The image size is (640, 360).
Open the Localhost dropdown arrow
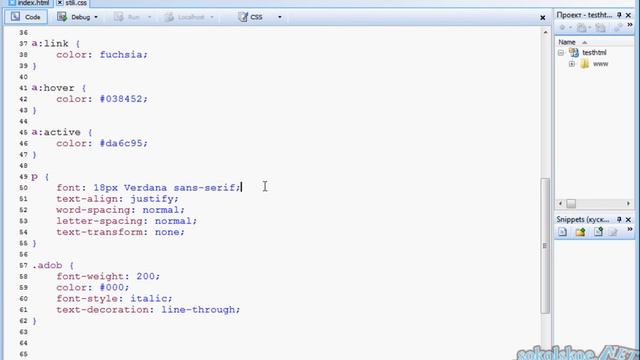(x=212, y=17)
